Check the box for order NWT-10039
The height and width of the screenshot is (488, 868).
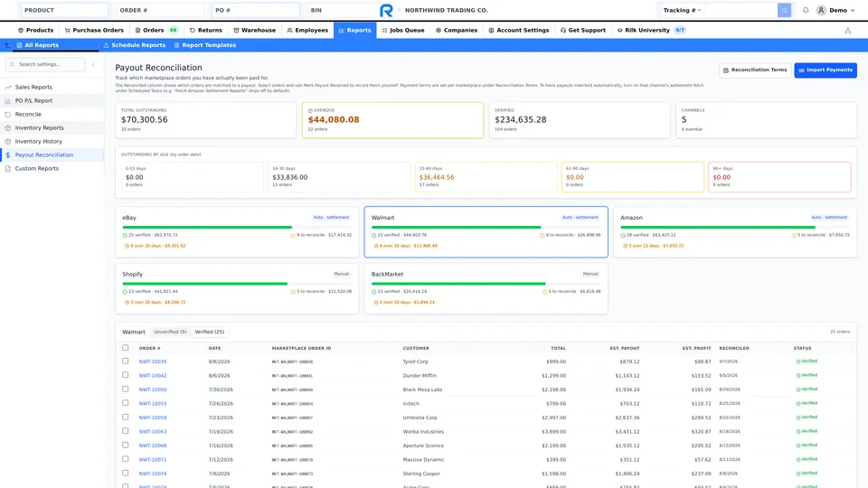125,361
